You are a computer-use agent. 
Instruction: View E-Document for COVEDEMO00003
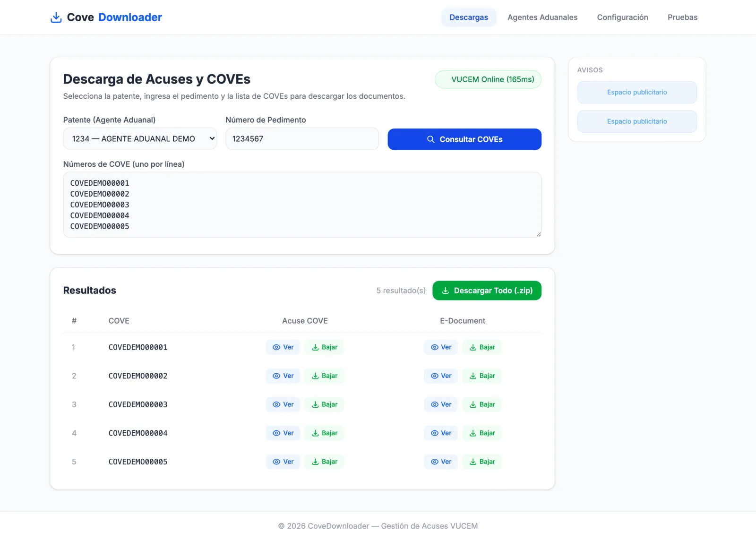click(441, 404)
